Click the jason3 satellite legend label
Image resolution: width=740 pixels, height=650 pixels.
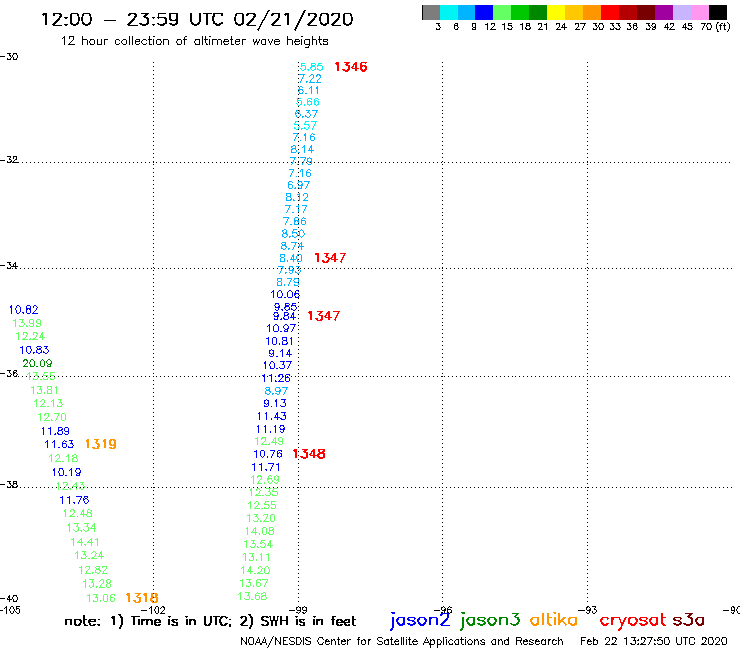pos(490,620)
